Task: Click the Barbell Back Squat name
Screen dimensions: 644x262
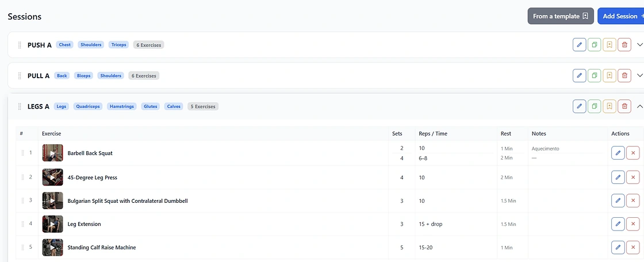Action: coord(90,153)
